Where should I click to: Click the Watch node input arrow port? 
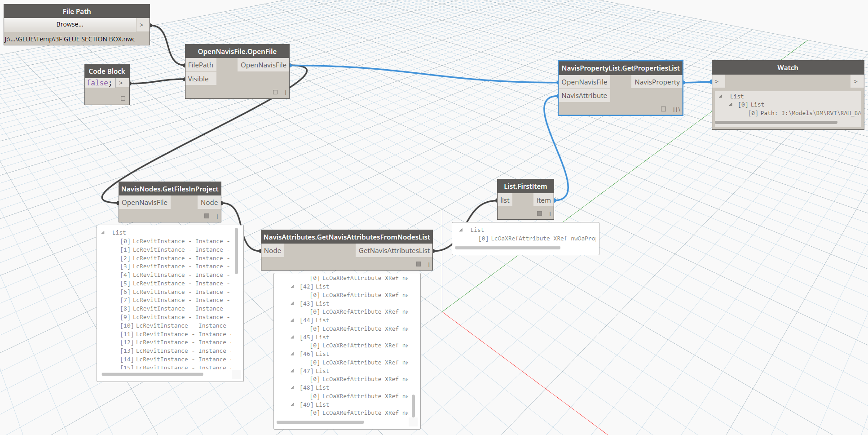[x=717, y=82]
